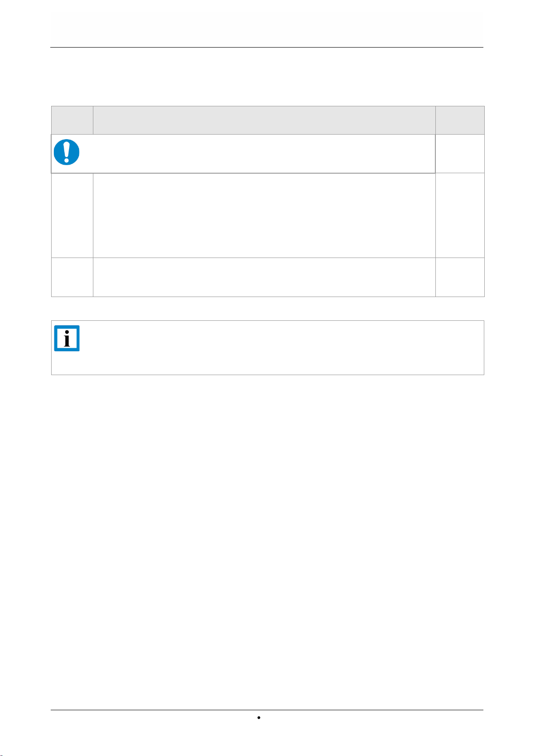Screen dimensions: 535x756
Task: Click the wide middle cell of the bottom row
Action: pos(264,277)
